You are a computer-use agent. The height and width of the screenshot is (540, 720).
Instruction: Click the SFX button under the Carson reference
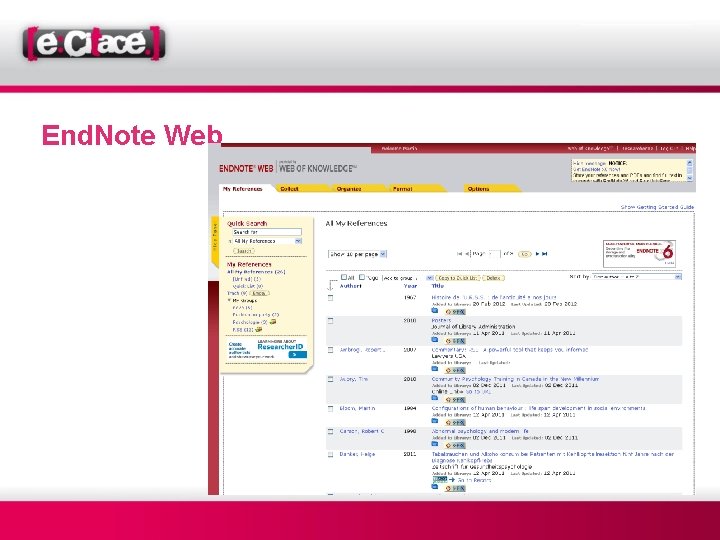click(456, 445)
